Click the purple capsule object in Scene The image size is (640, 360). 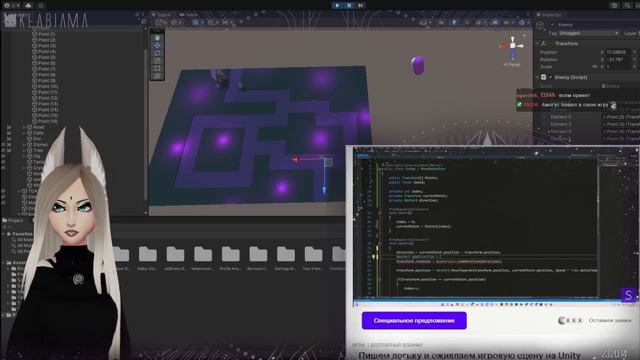(418, 66)
